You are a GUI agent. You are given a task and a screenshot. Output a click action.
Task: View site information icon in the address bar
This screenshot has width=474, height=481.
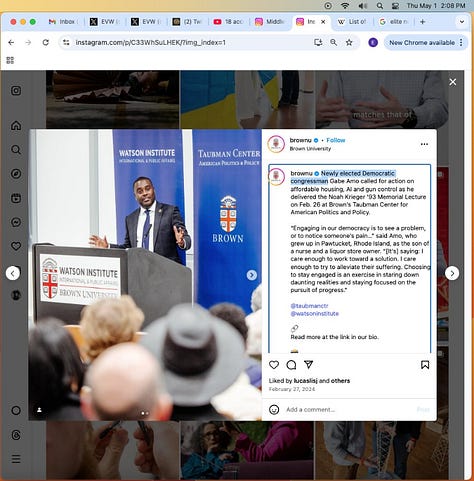click(66, 42)
